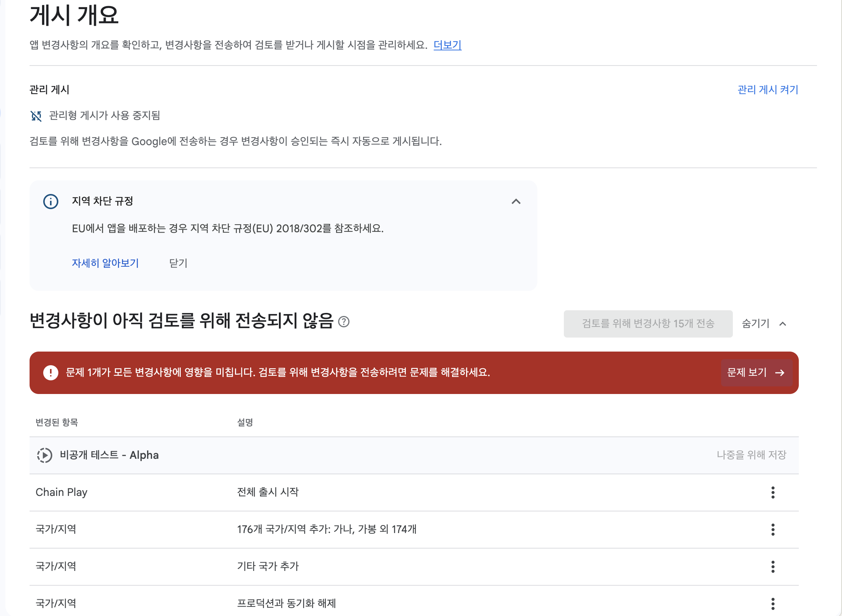842x616 pixels.
Task: Select the 비공개 테스트 - Alpha row
Action: [414, 455]
